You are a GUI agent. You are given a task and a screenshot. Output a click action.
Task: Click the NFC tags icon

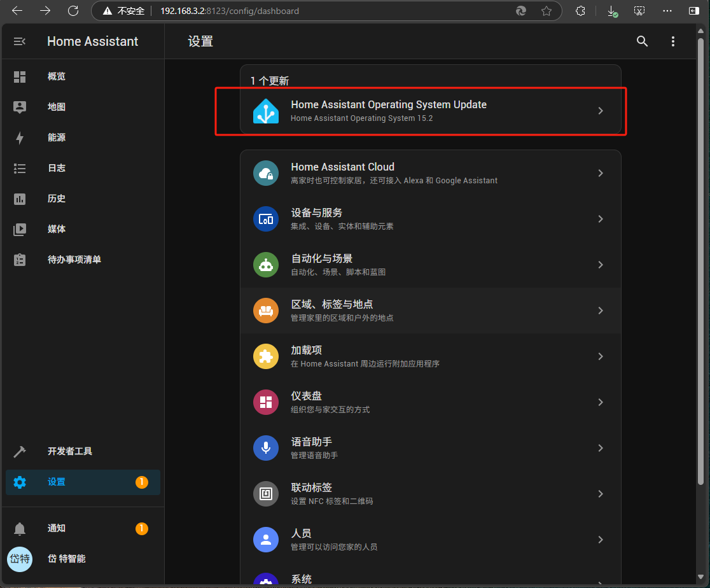(x=266, y=494)
